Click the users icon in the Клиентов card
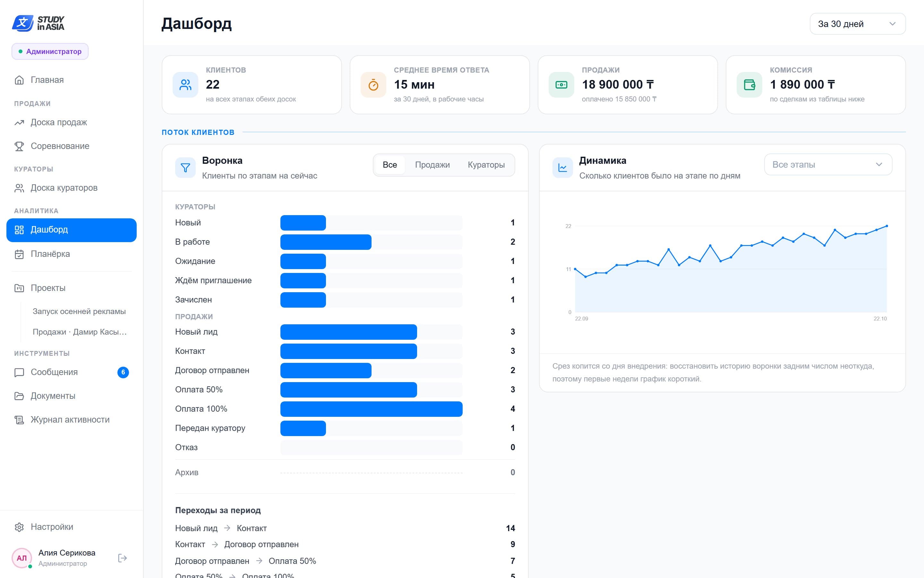The width and height of the screenshot is (924, 578). [x=185, y=85]
